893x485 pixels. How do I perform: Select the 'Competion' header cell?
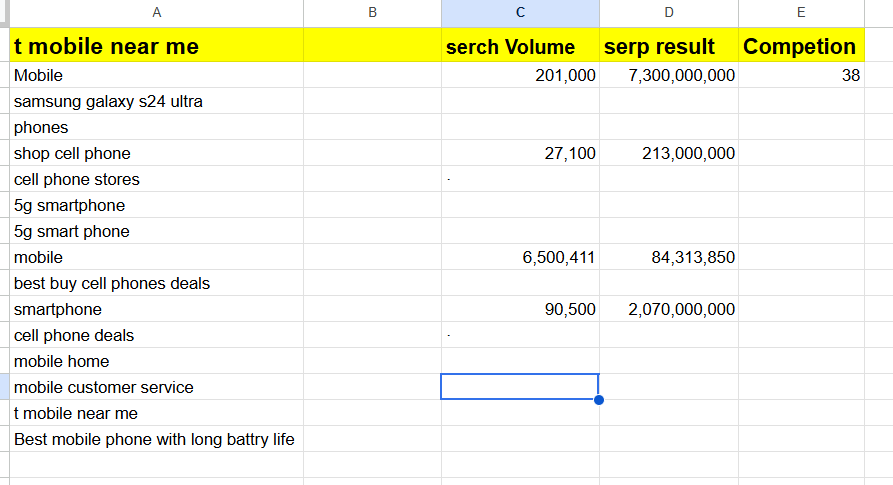coord(801,46)
